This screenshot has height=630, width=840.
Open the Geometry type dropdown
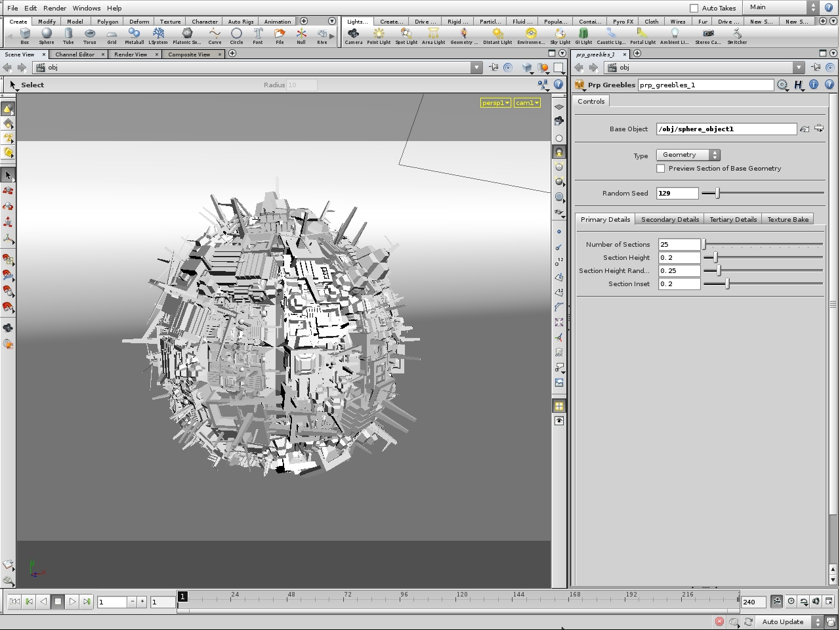coord(688,154)
